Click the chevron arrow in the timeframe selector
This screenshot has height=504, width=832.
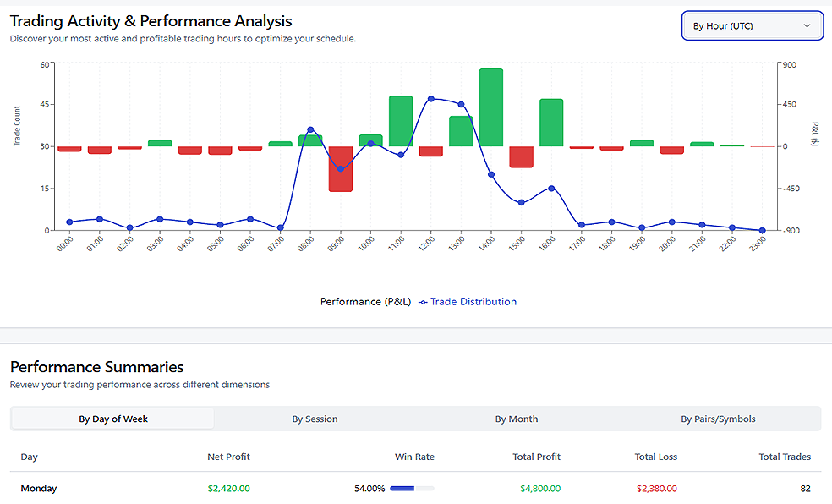pyautogui.click(x=807, y=26)
